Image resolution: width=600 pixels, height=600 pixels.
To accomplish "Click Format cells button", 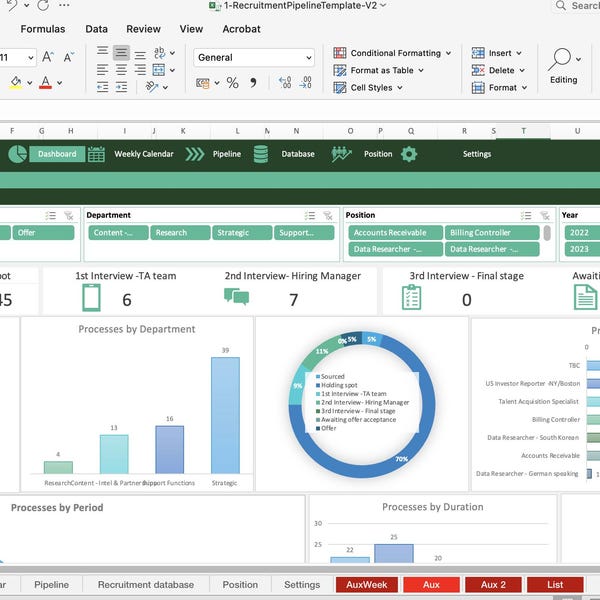I will [x=499, y=88].
